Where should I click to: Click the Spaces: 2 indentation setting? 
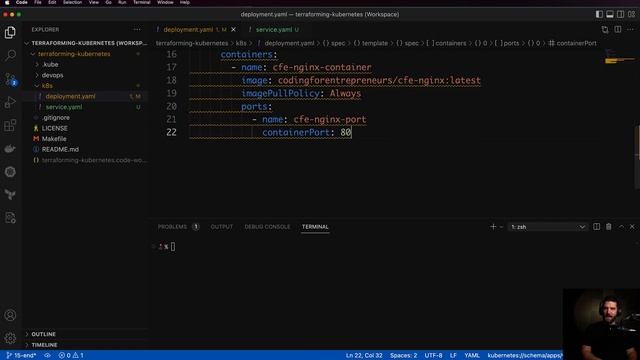[403, 355]
